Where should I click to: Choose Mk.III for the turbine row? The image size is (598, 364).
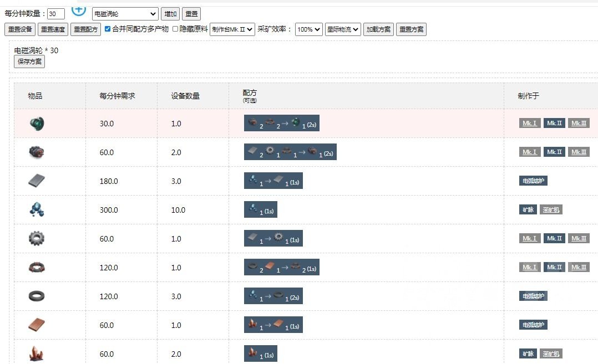579,123
